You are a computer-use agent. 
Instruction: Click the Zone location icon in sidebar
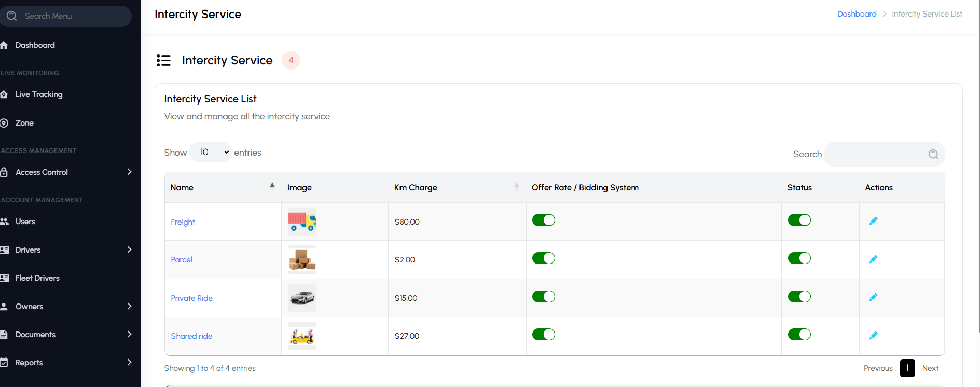pyautogui.click(x=4, y=123)
